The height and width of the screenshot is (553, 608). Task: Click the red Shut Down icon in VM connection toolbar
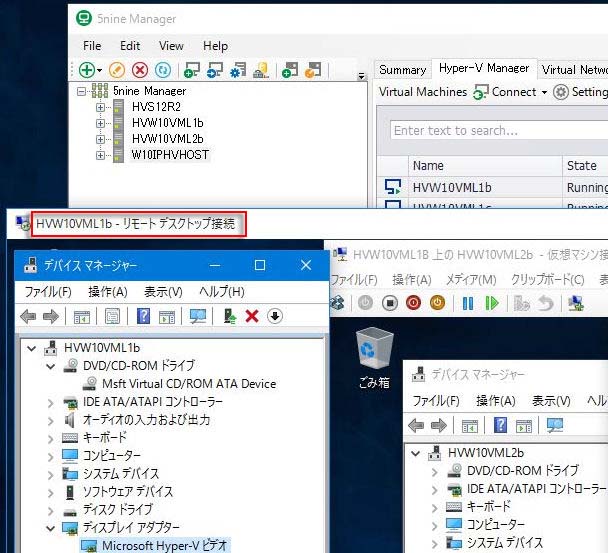pyautogui.click(x=413, y=303)
